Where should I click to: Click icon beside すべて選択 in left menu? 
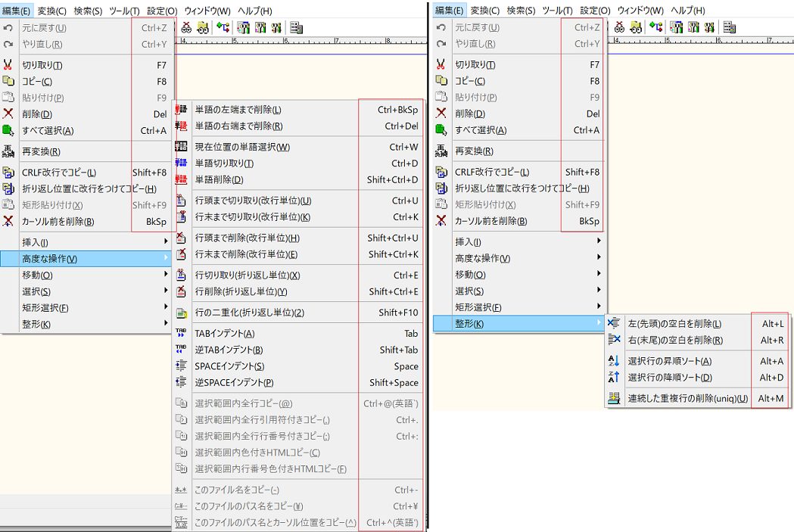pos(8,131)
